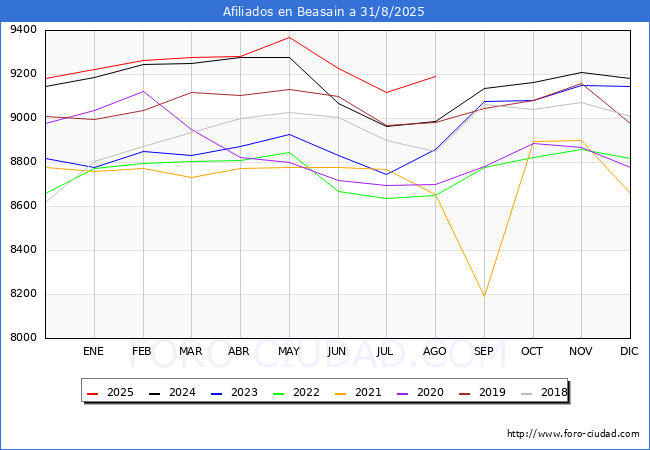
Task: Select the 2024 legend label
Action: [x=182, y=392]
